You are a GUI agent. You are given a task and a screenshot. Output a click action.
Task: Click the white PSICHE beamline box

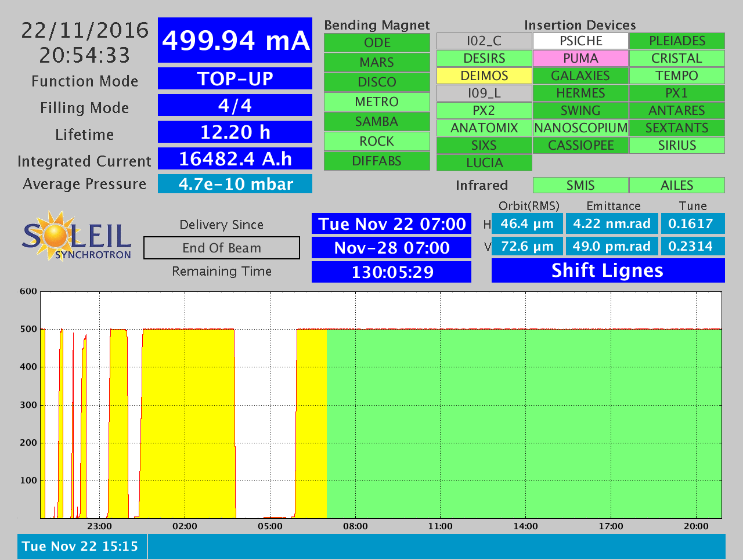point(580,41)
